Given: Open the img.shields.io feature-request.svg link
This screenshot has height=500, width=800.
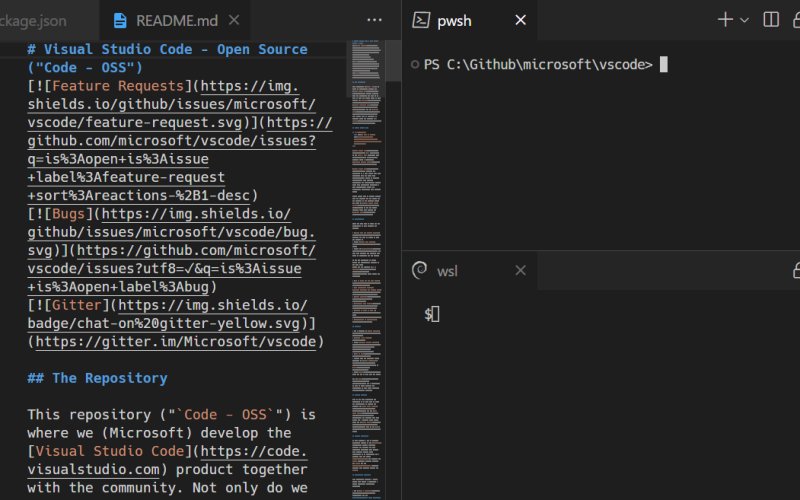Looking at the screenshot, I should coord(171,104).
